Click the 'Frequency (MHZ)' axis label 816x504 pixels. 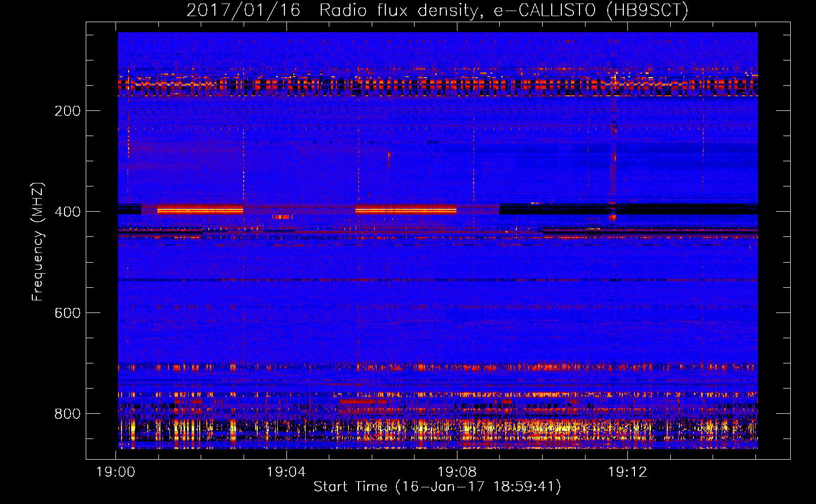(38, 241)
